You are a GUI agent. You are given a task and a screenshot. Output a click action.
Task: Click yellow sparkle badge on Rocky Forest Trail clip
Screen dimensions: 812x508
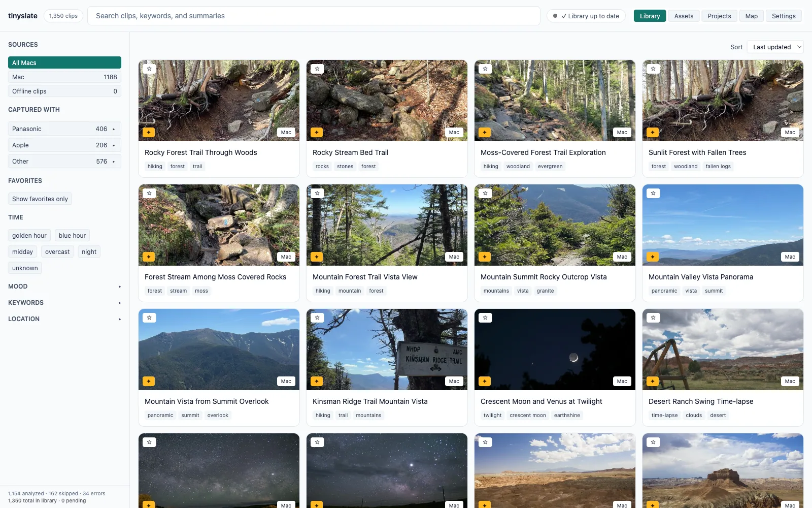coord(149,133)
